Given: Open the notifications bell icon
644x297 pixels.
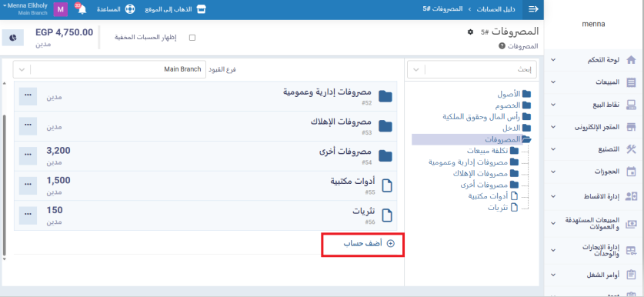Looking at the screenshot, I should (x=82, y=9).
